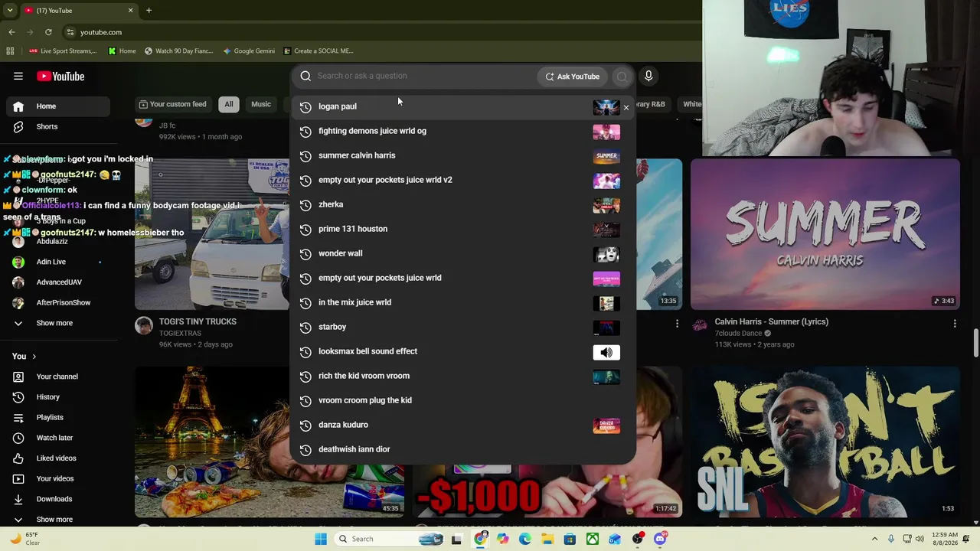The height and width of the screenshot is (551, 980).
Task: Open the TOGIEXTRAS channel avatar
Action: click(144, 326)
